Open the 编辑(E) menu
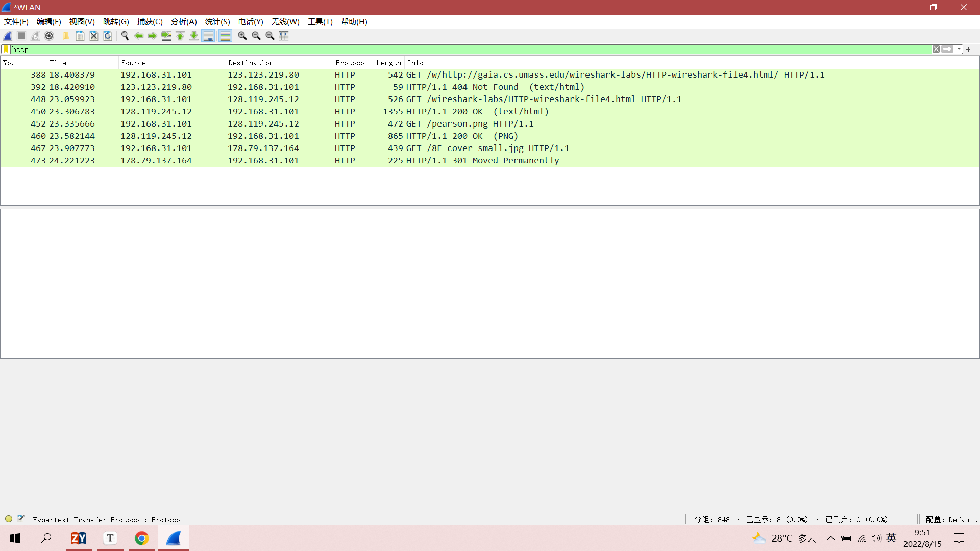The image size is (980, 551). point(49,22)
